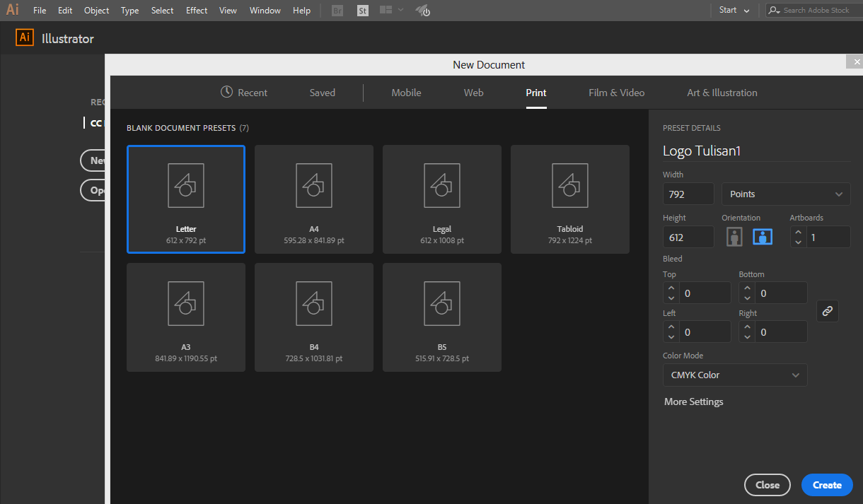
Task: Open the Start workspace switcher dropdown
Action: 735,10
